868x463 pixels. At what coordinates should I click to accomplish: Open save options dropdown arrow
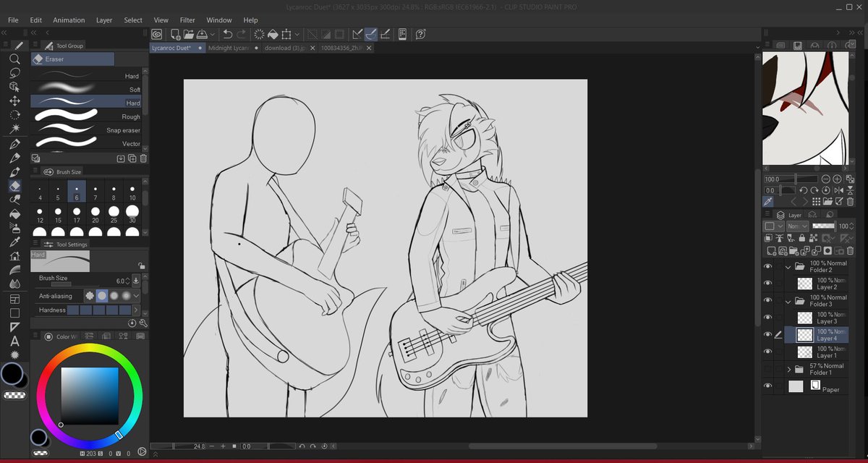(x=212, y=34)
